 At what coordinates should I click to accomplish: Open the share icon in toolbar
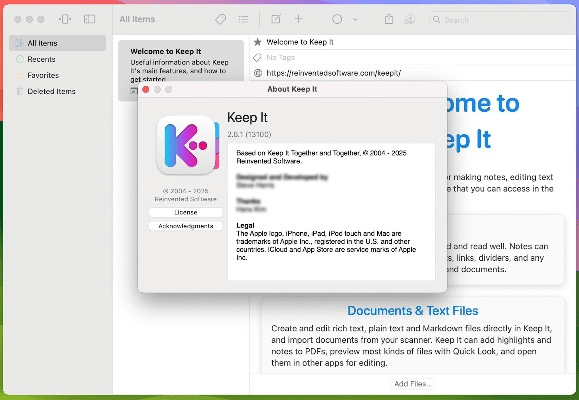[x=389, y=19]
